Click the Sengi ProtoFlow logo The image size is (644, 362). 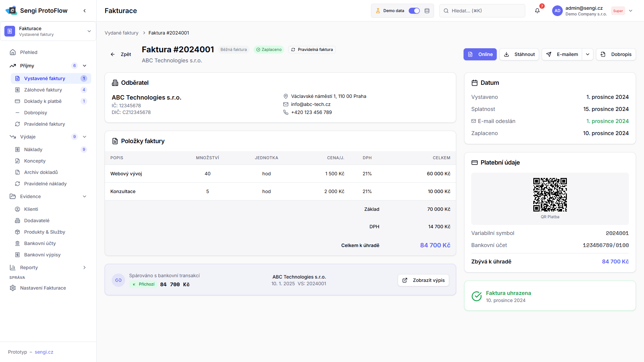click(11, 10)
